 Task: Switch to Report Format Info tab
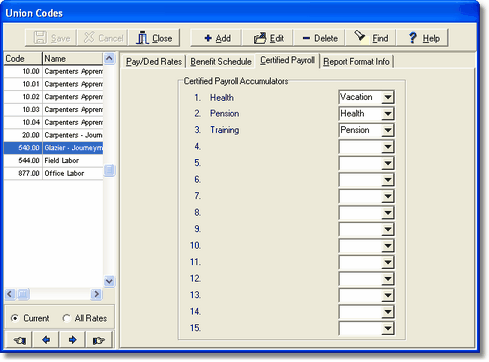[356, 62]
